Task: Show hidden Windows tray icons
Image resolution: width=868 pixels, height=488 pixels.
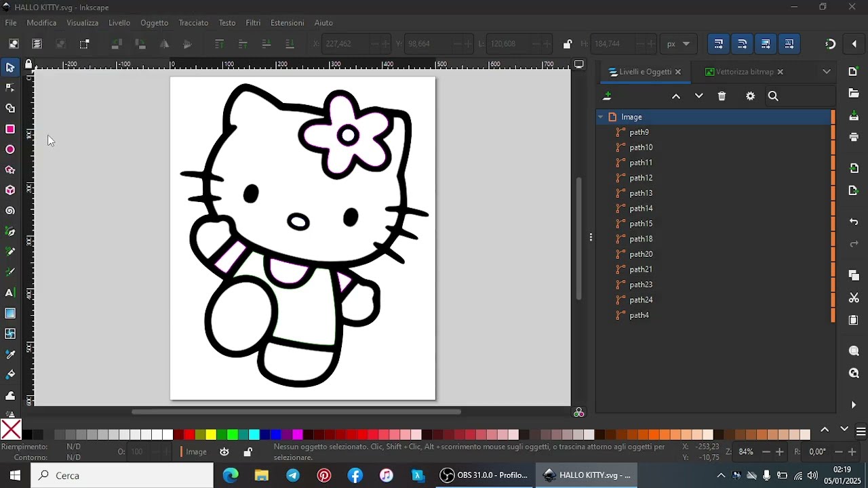Action: coord(721,476)
